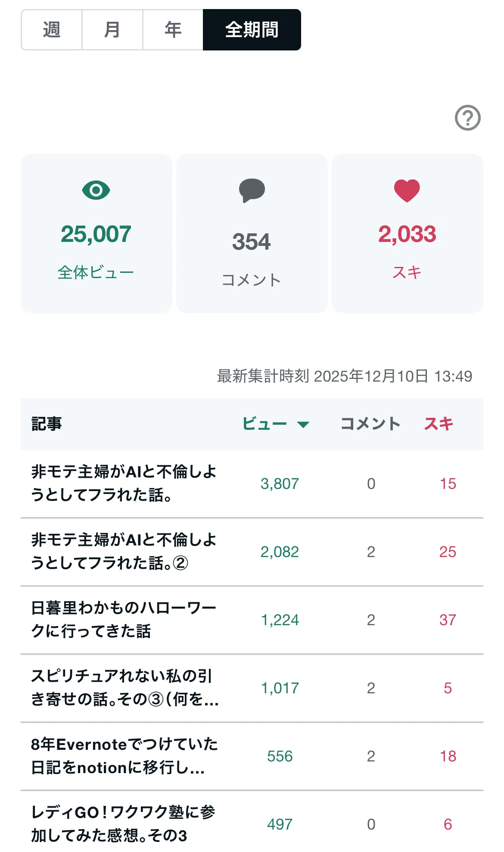Click the 記事 column header
Image resolution: width=504 pixels, height=852 pixels.
tap(47, 424)
